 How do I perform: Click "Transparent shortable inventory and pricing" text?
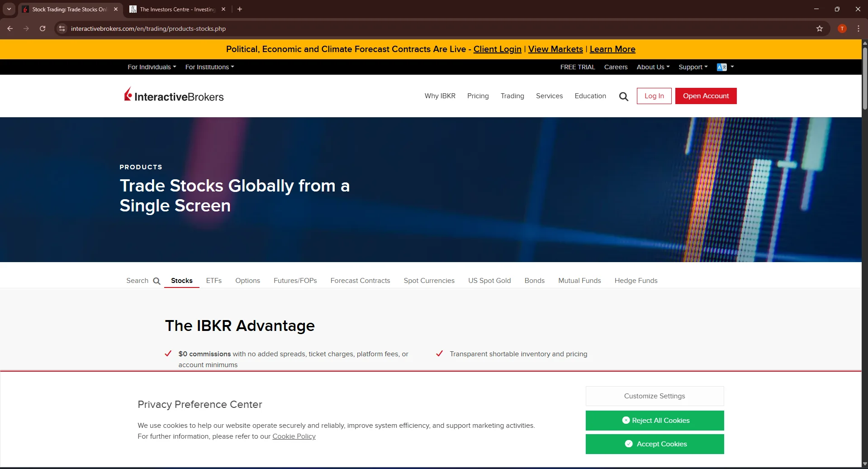click(x=518, y=354)
